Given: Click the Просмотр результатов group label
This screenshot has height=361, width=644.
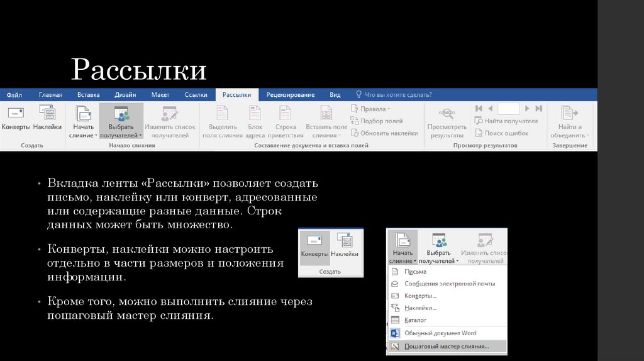Looking at the screenshot, I should tap(485, 145).
